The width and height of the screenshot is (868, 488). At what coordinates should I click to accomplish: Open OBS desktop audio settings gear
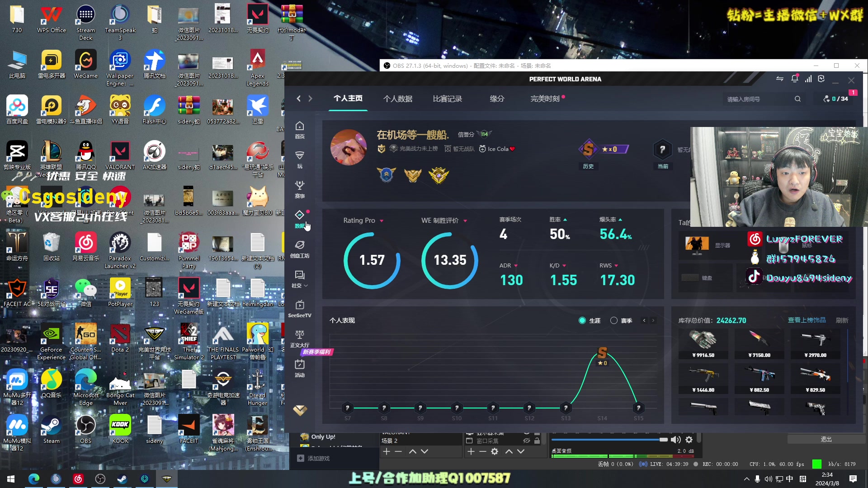pos(689,439)
